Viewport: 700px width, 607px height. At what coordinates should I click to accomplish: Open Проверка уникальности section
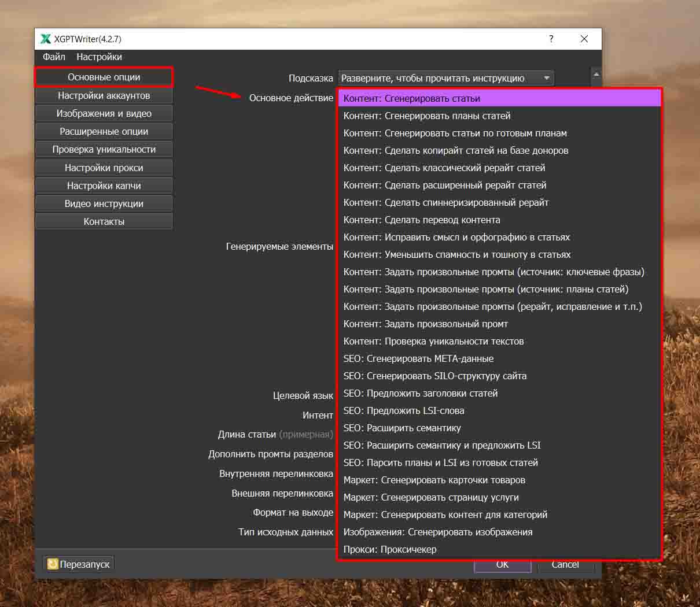(x=104, y=149)
